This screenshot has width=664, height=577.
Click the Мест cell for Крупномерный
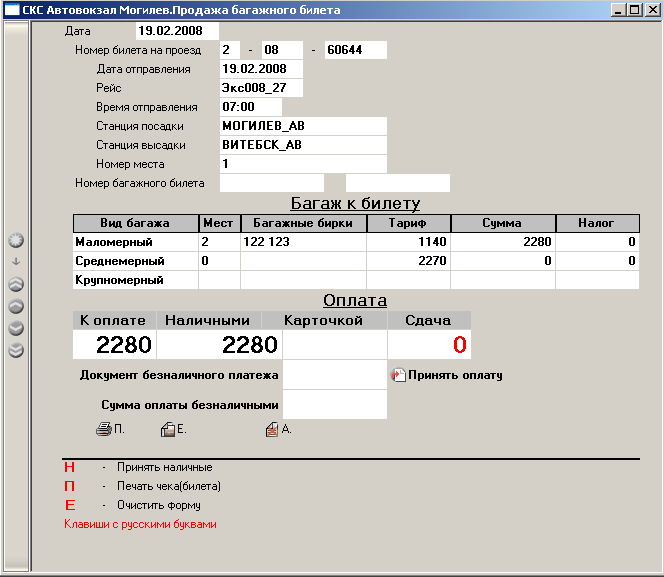point(219,280)
